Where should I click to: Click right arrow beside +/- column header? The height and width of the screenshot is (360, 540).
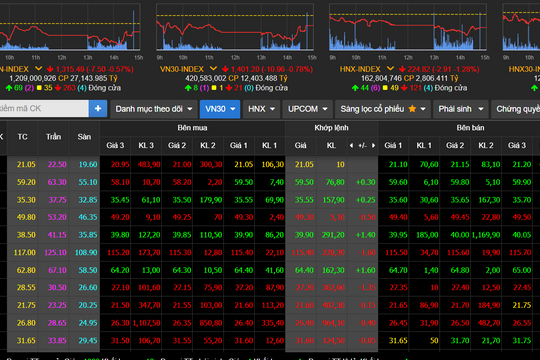[x=373, y=146]
